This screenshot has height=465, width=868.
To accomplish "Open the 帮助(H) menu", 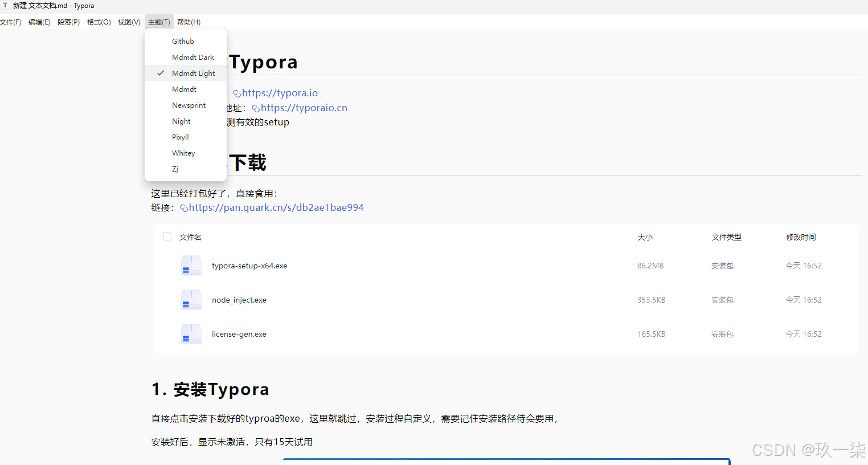I will tap(189, 22).
